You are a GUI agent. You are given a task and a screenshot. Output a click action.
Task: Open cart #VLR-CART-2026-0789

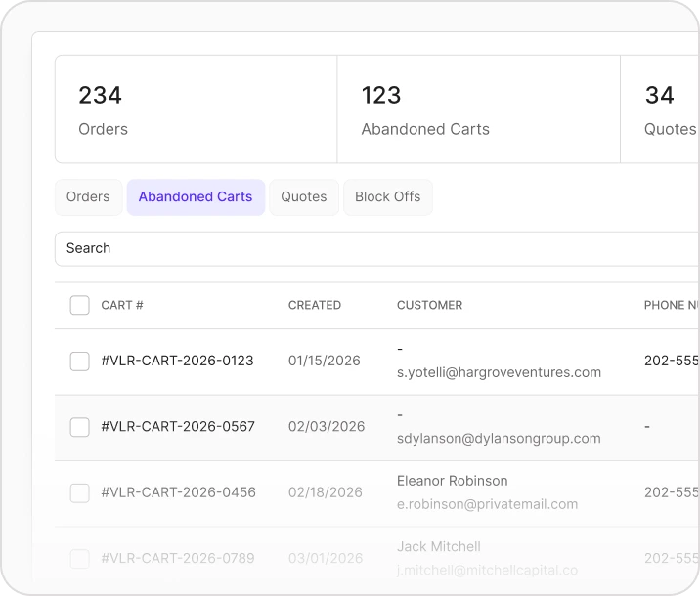[178, 558]
